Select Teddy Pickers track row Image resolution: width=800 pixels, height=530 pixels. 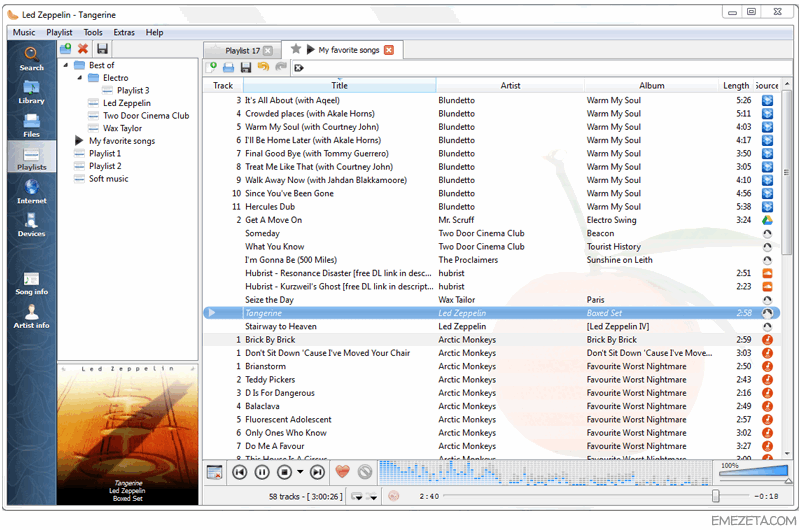click(x=493, y=380)
